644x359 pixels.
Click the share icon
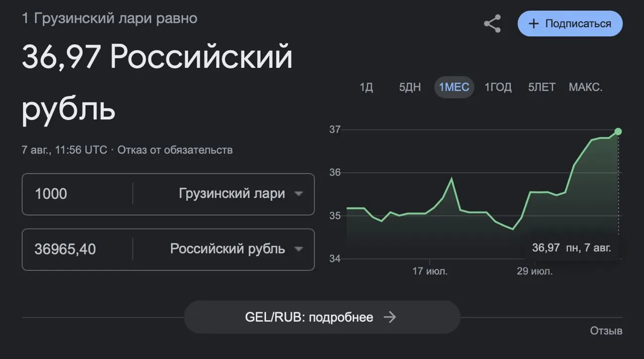pyautogui.click(x=492, y=24)
